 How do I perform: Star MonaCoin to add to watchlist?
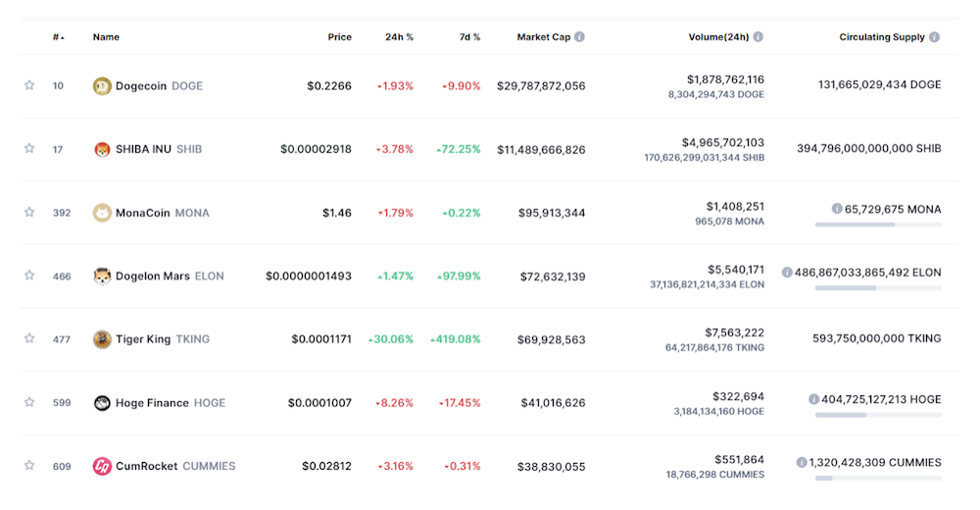[x=29, y=212]
